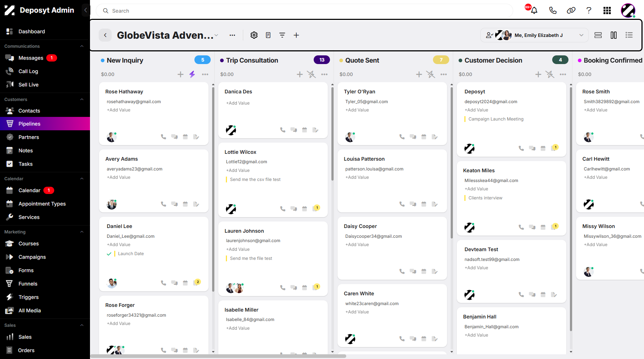Collapse the Marketing sidebar section

pyautogui.click(x=82, y=232)
